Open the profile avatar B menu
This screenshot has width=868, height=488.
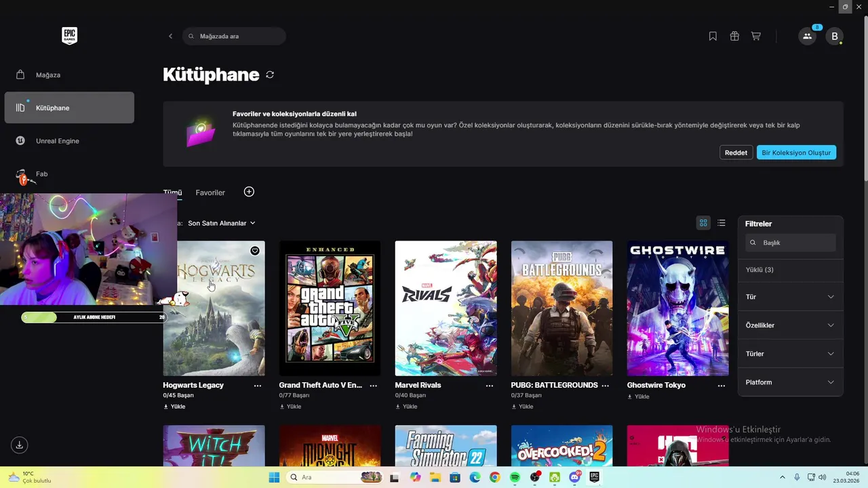tap(834, 36)
